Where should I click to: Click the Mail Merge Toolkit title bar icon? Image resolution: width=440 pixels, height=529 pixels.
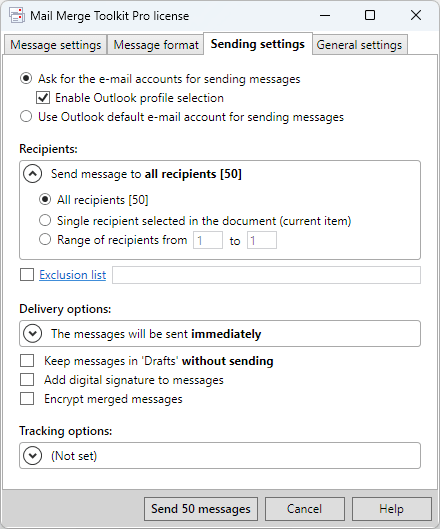[17, 15]
